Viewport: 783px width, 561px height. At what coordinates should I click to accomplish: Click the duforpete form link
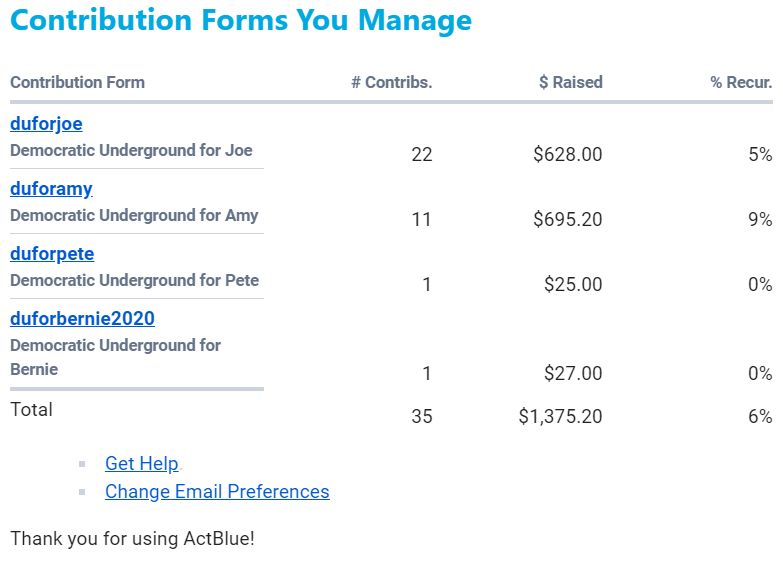pyautogui.click(x=52, y=254)
